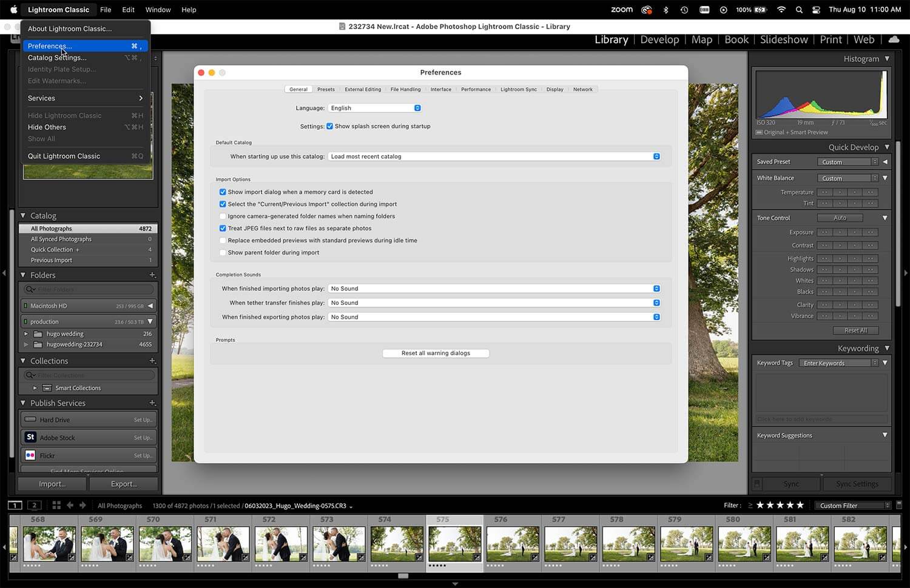Add a publish service with plus icon

[152, 403]
